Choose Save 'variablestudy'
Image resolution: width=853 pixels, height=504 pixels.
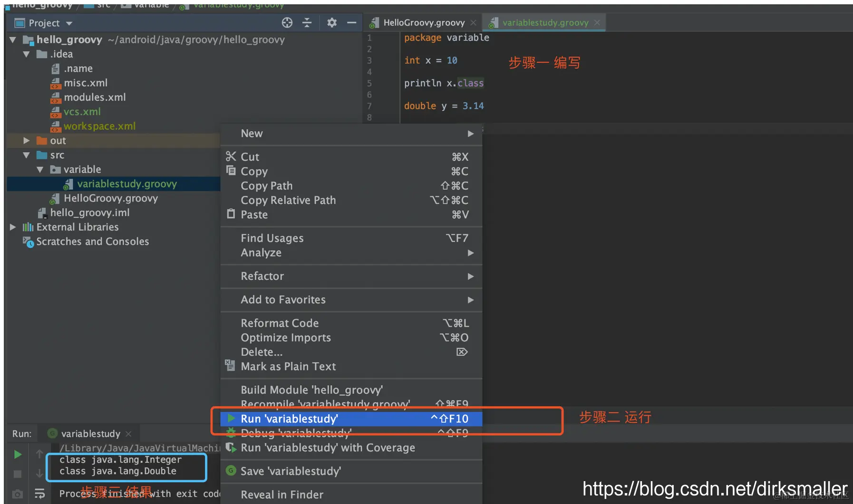coord(351,471)
